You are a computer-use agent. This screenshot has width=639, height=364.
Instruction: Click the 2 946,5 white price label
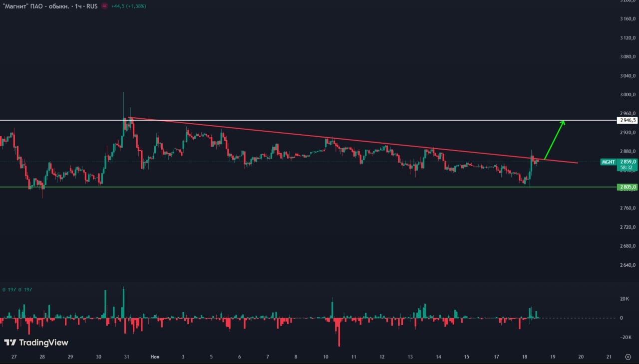pos(628,120)
